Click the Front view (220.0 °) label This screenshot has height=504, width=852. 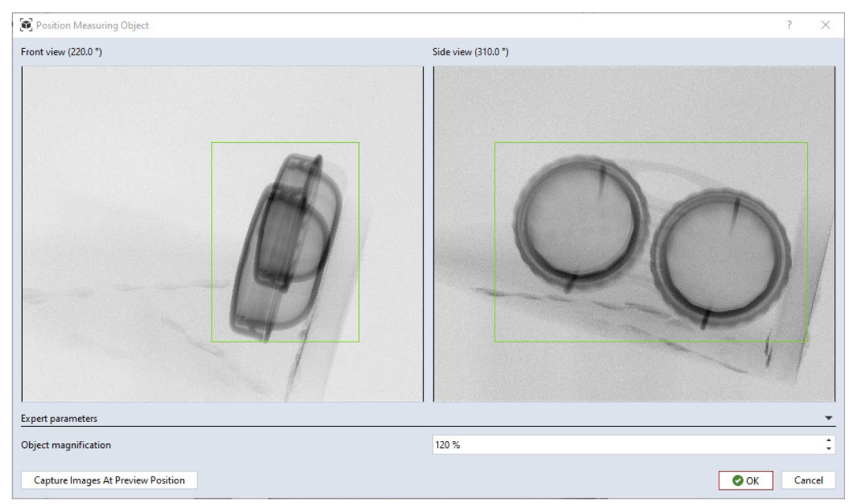point(62,52)
